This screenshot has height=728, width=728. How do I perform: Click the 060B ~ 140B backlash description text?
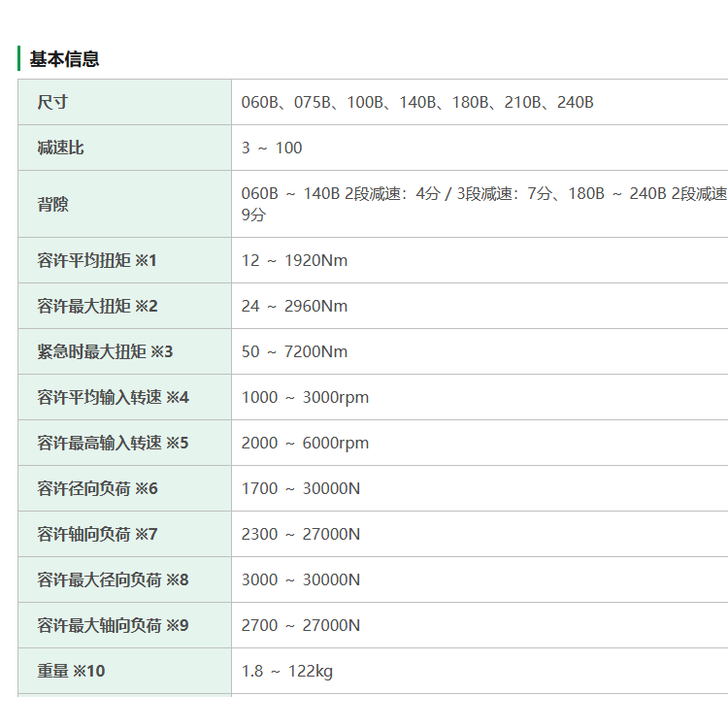pos(484,204)
